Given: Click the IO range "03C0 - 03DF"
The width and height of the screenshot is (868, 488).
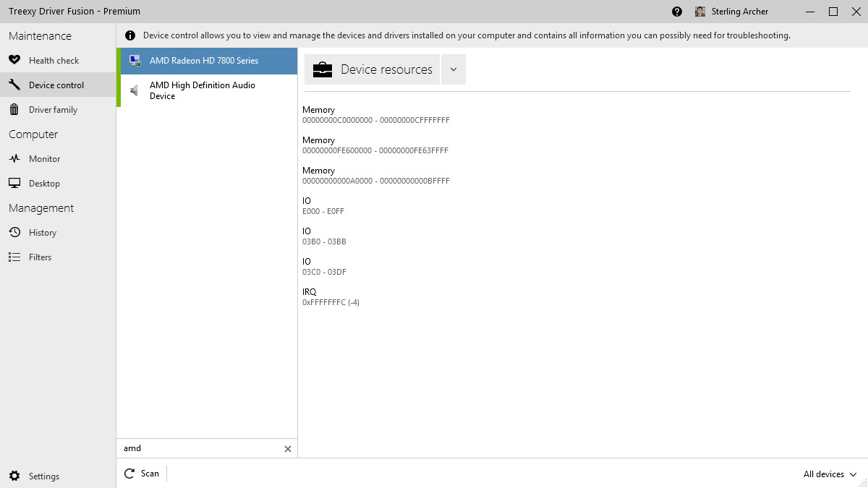Looking at the screenshot, I should (x=324, y=272).
